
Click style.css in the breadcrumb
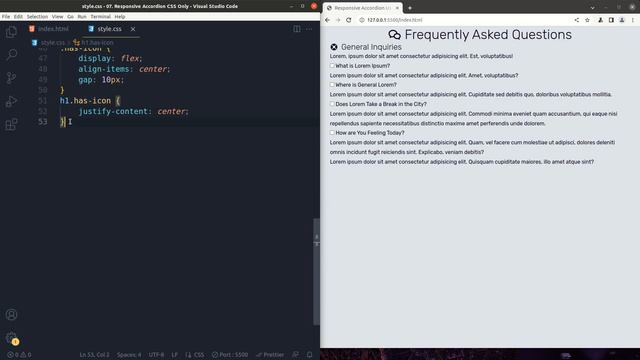tap(52, 42)
